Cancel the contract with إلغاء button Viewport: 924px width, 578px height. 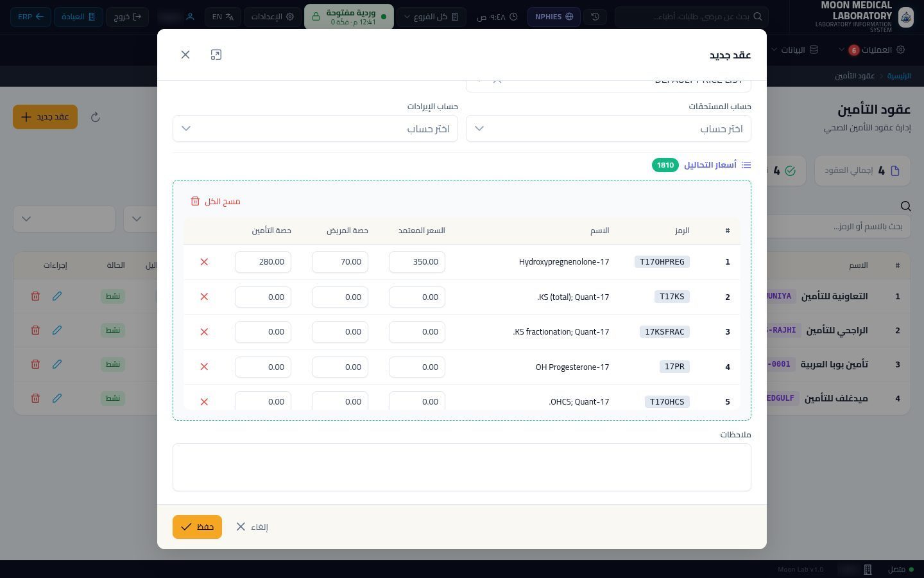[252, 527]
